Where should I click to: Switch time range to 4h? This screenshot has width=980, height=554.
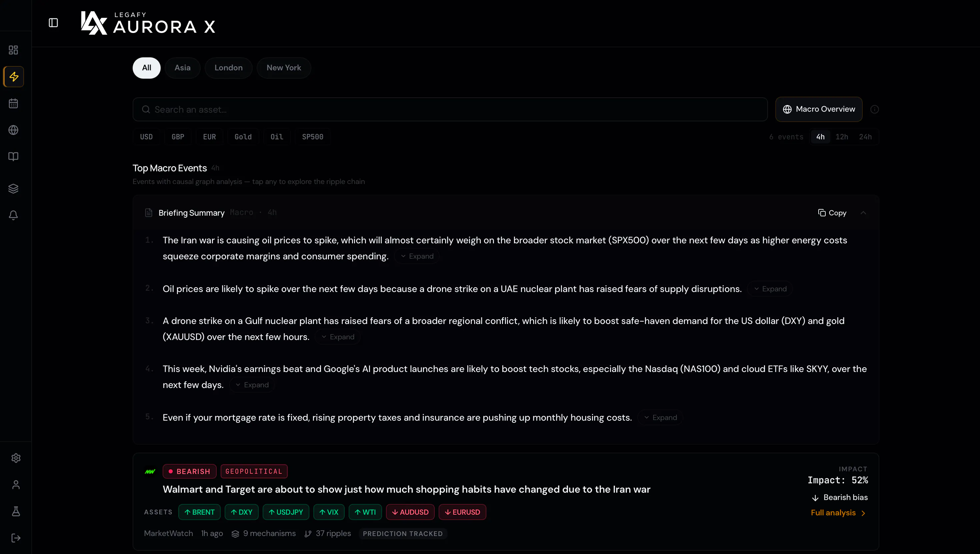pyautogui.click(x=821, y=137)
